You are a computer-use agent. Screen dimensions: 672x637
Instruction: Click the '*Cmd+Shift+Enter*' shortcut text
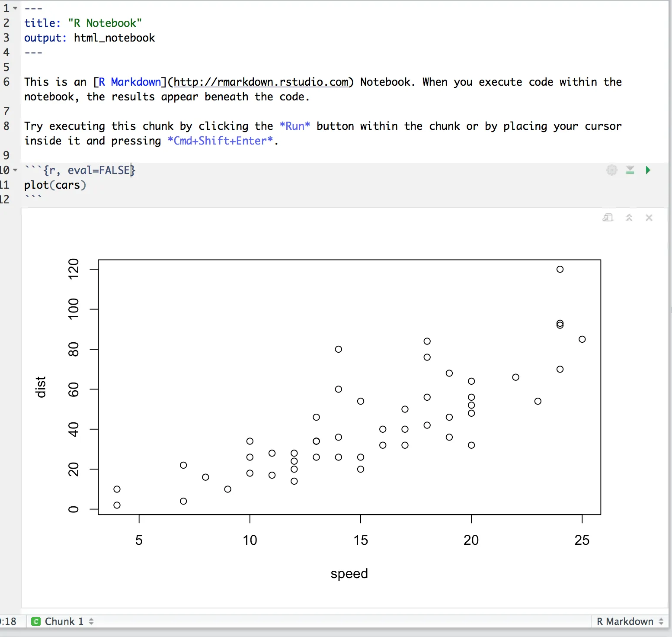tap(221, 141)
